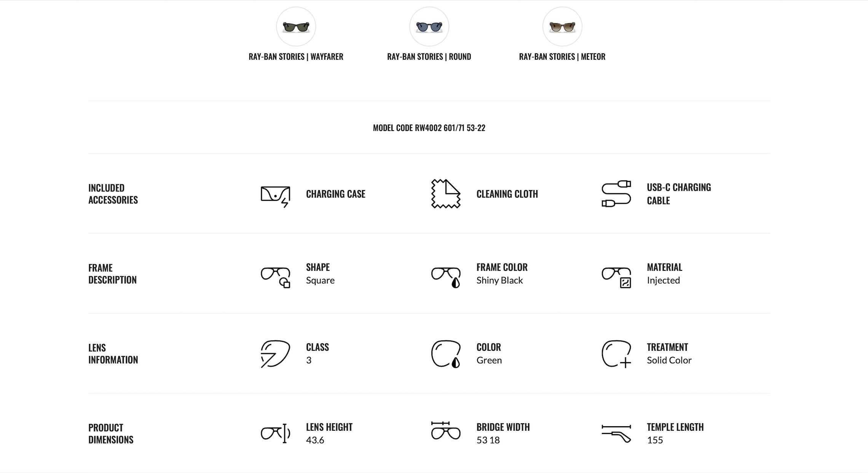This screenshot has width=868, height=473.
Task: Click the Green lens color value
Action: (489, 360)
